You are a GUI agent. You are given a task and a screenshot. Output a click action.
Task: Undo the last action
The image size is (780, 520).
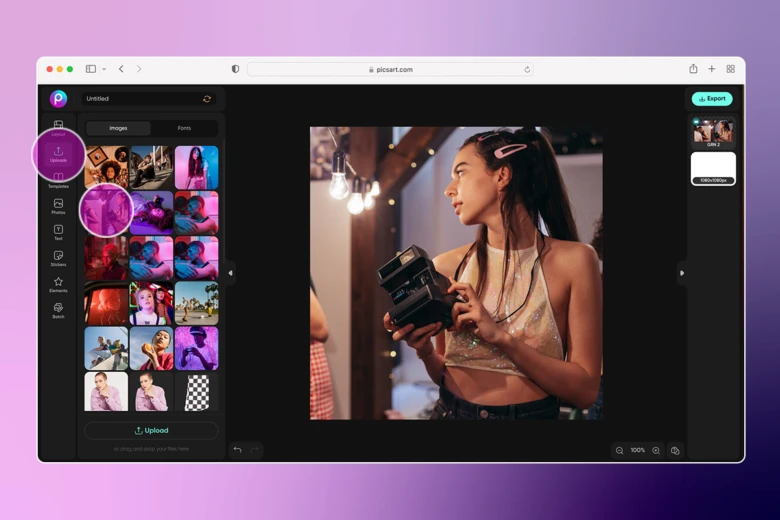coord(237,450)
